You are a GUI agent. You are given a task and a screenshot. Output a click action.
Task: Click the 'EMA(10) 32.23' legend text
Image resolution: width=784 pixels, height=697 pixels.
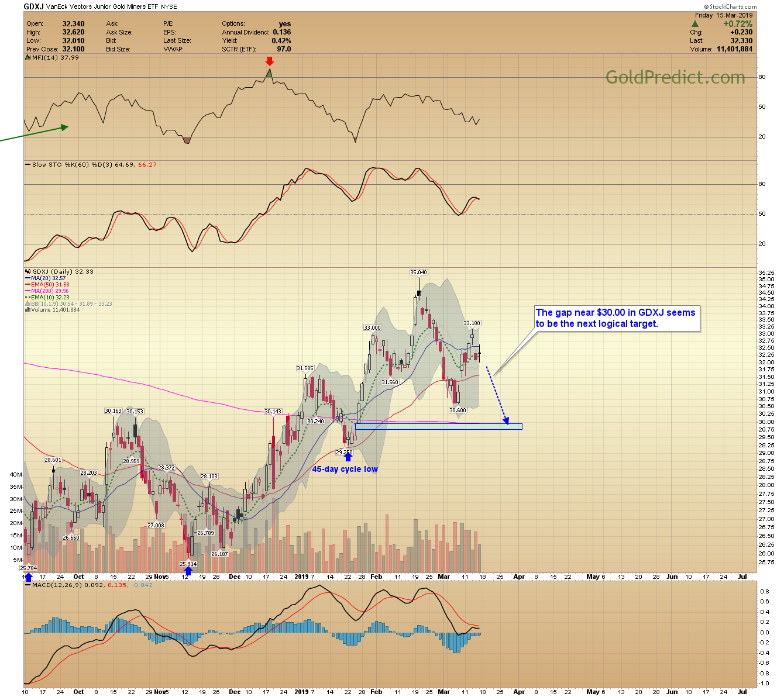tap(50, 298)
